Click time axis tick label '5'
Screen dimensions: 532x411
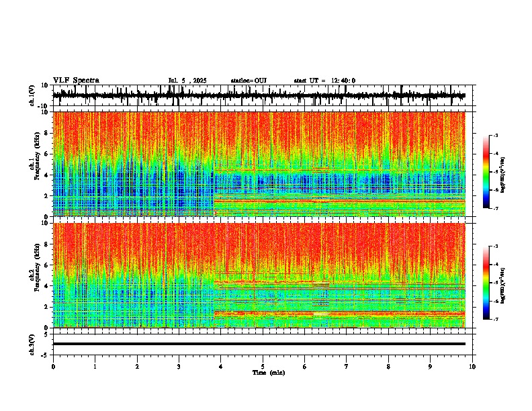click(x=263, y=367)
